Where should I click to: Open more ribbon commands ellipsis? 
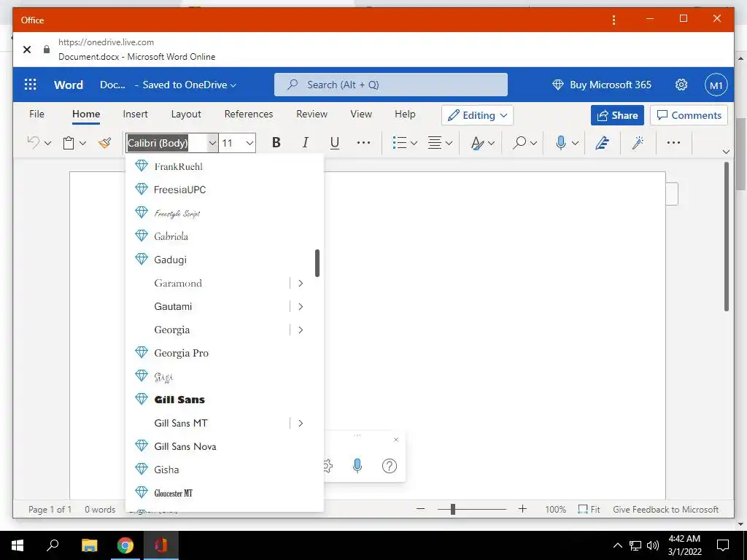pos(673,142)
